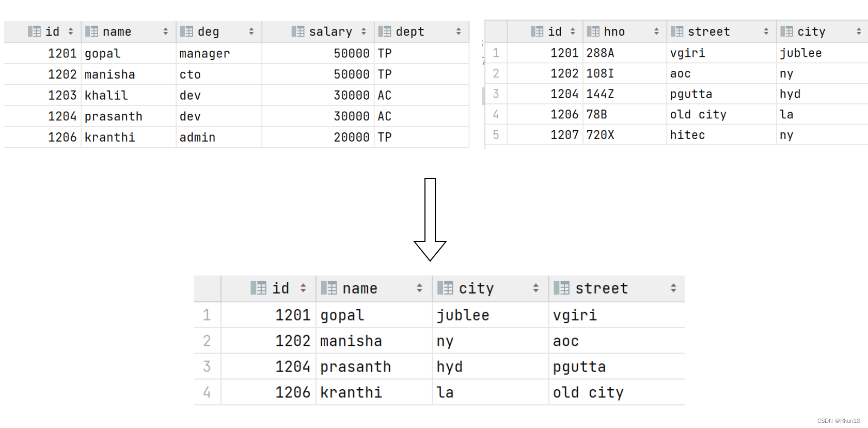Click the city column icon in the hno table
Screen dimensions: 868x428
786,32
